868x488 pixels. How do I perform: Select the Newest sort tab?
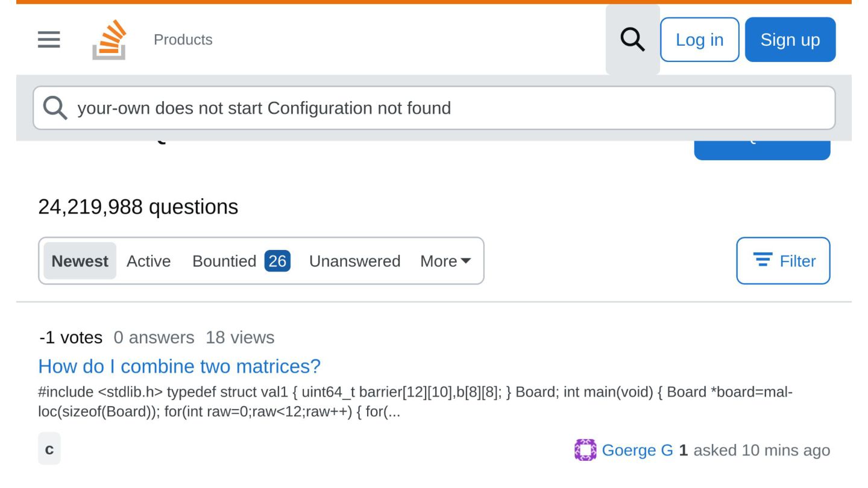click(x=80, y=261)
